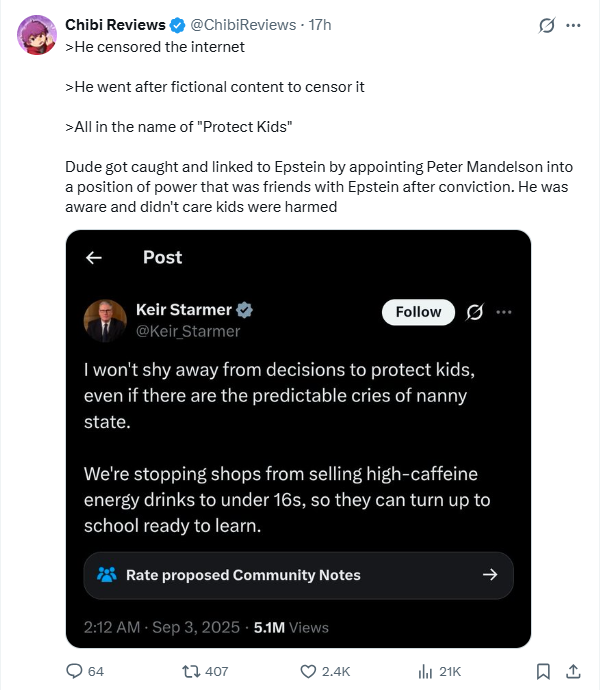Bookmark this post
This screenshot has width=600, height=690.
pyautogui.click(x=543, y=671)
